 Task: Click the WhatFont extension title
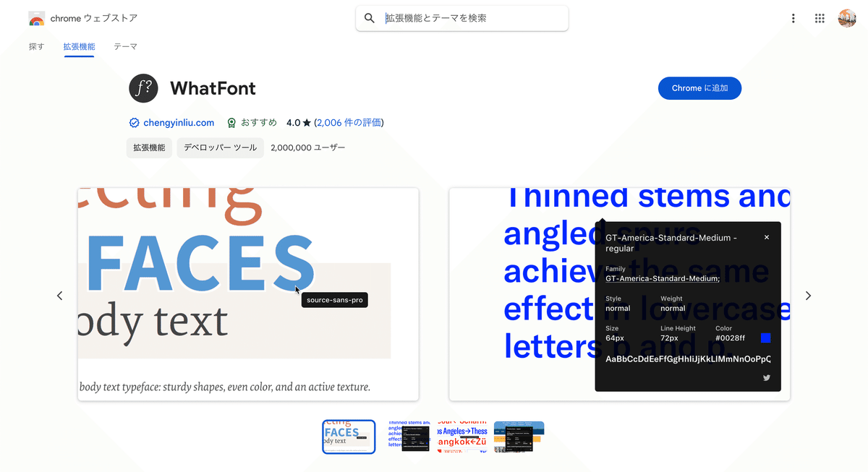click(x=213, y=89)
